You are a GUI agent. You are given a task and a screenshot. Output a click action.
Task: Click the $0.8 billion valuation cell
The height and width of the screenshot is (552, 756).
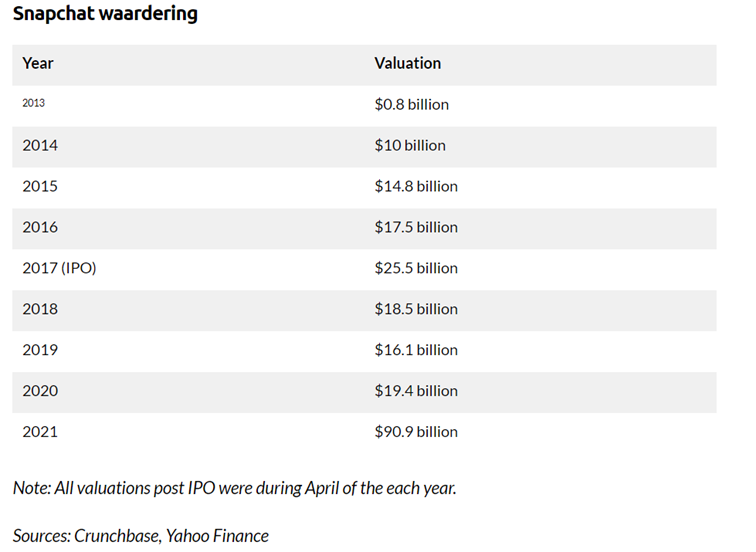pos(411,104)
